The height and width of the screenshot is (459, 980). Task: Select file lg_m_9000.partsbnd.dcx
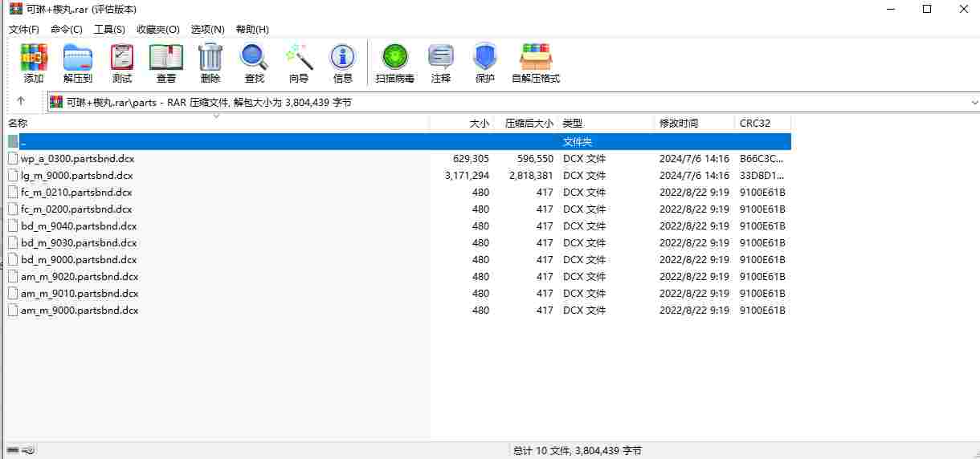[x=76, y=176]
